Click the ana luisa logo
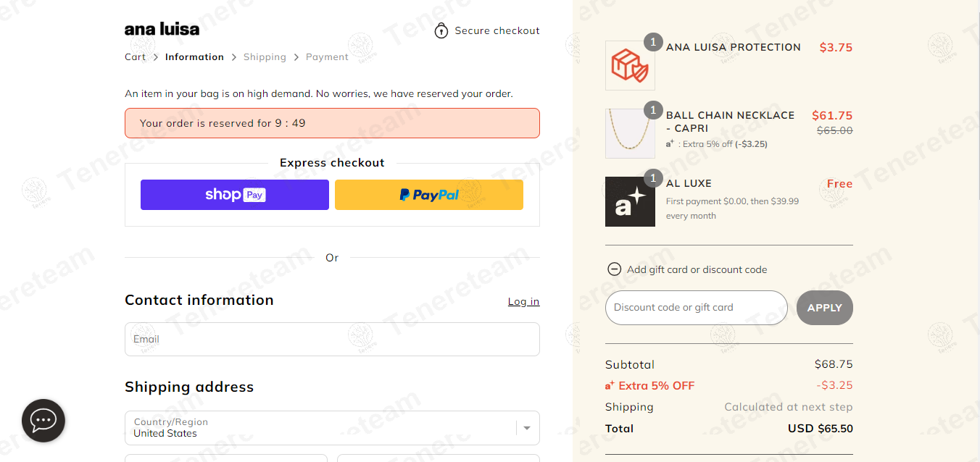This screenshot has width=980, height=462. pos(162,30)
